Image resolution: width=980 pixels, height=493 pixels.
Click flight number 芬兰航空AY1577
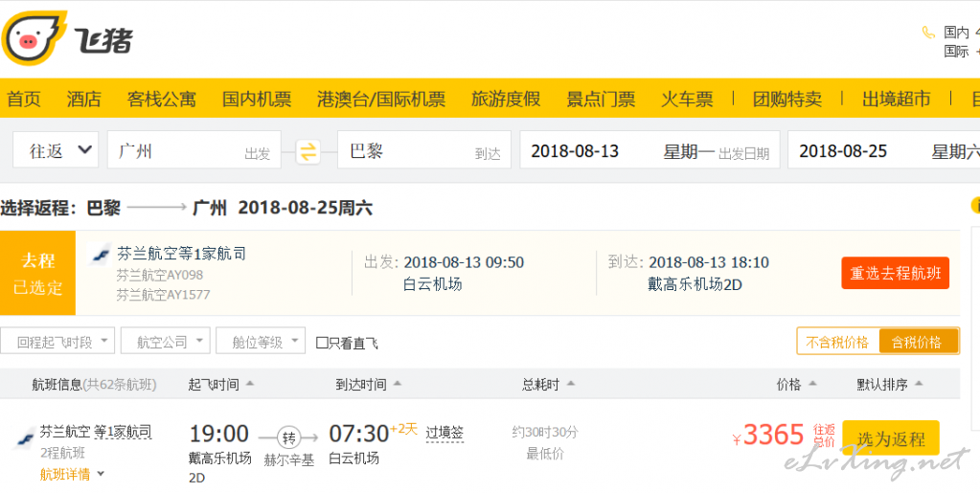tap(163, 294)
